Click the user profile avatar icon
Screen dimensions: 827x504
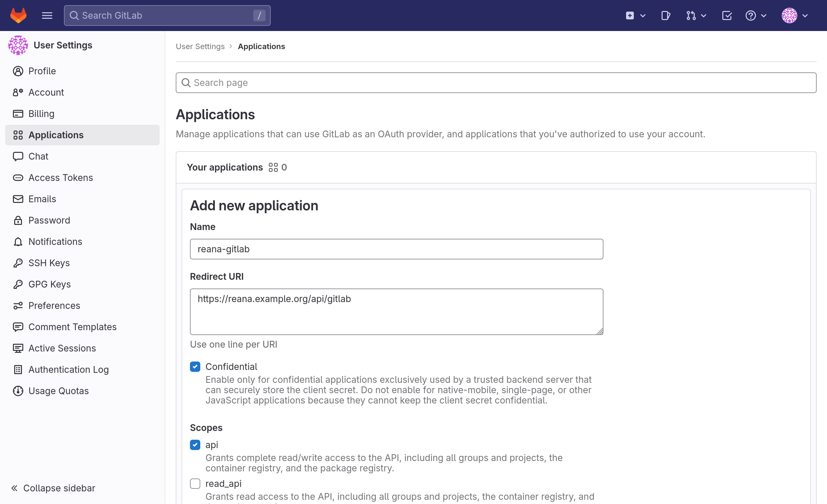[x=789, y=16]
